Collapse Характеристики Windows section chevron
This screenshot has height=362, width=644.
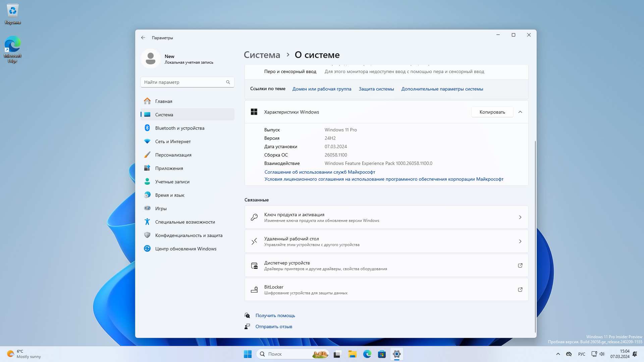pos(520,112)
